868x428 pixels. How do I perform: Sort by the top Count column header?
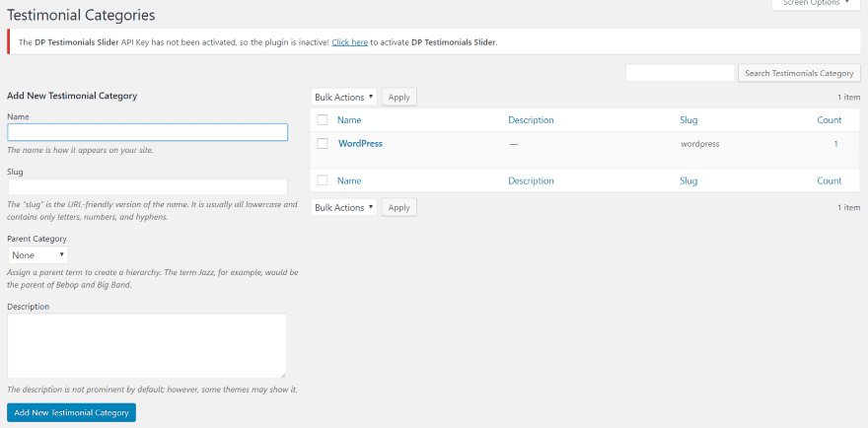[829, 120]
